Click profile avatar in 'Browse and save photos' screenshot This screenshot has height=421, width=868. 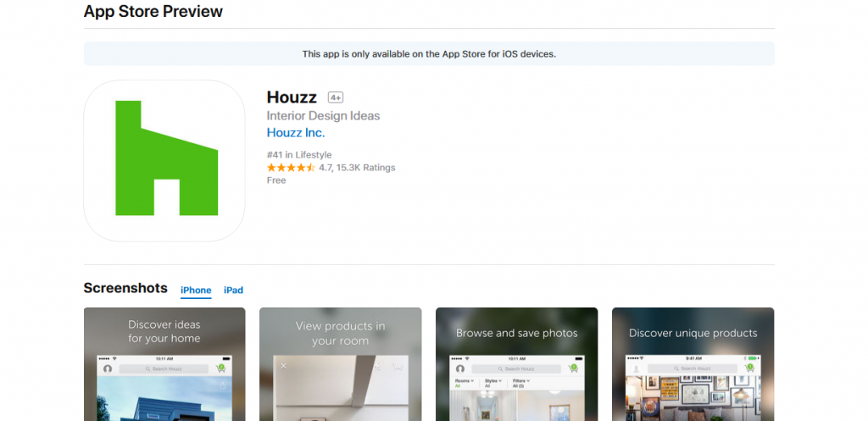[460, 368]
